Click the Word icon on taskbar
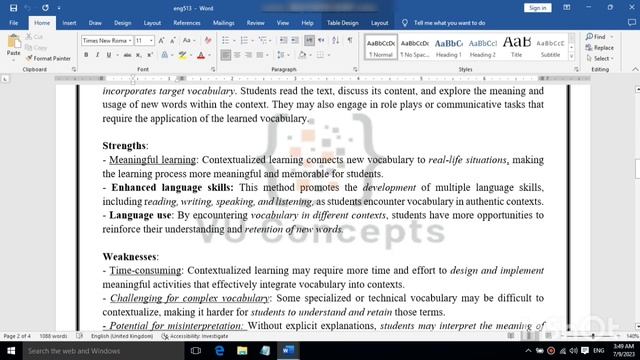The width and height of the screenshot is (640, 360). [288, 351]
